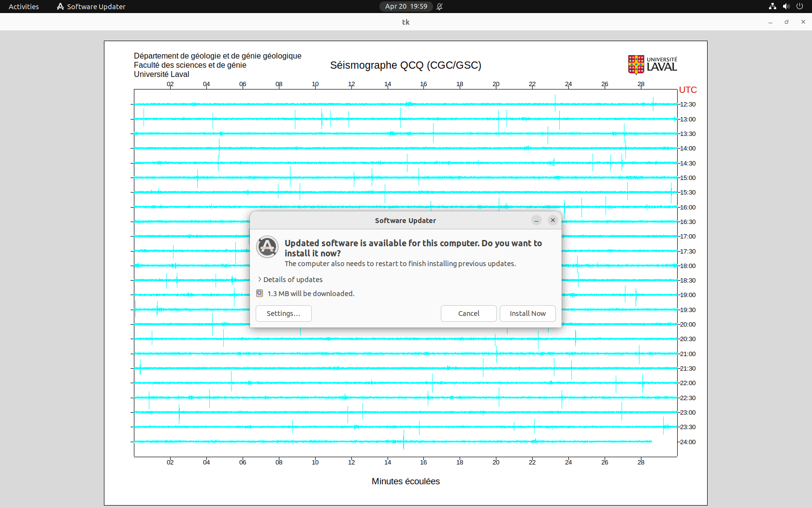Cancel the software update dialog
The height and width of the screenshot is (508, 812).
click(x=468, y=314)
